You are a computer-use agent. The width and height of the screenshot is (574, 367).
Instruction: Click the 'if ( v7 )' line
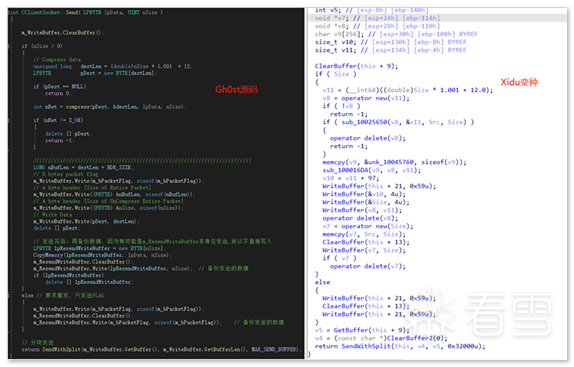click(340, 258)
